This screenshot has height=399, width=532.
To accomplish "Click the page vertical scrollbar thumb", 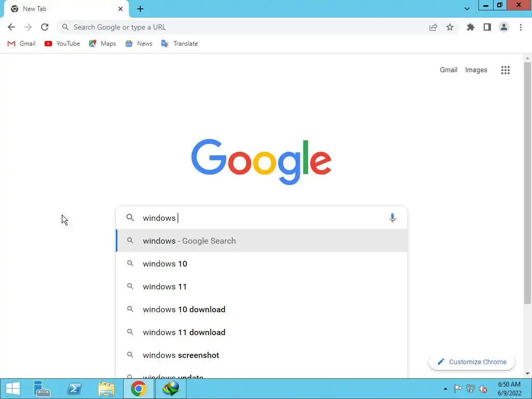I will point(527,182).
